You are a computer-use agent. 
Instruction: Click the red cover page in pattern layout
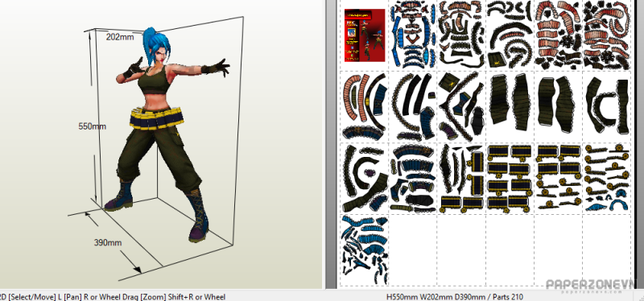click(x=365, y=35)
